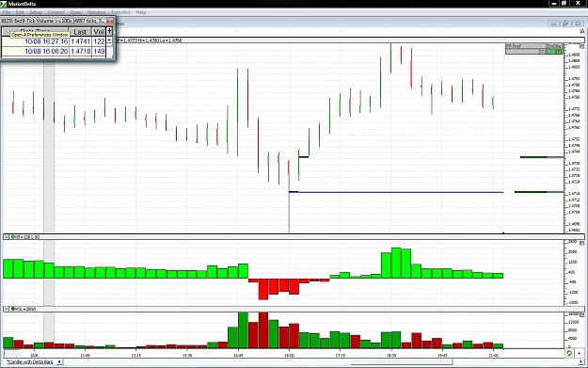Close the delta indicator pane with X
588x368 pixels.
7,237
